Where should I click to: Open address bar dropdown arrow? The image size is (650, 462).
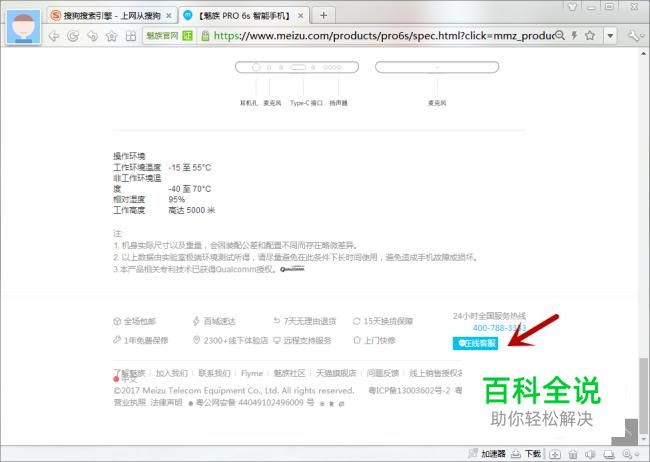click(x=610, y=36)
